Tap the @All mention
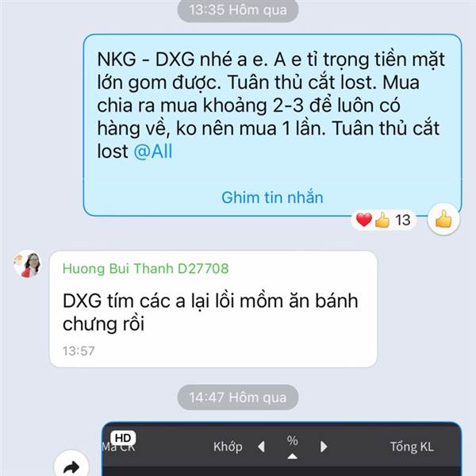 (153, 152)
